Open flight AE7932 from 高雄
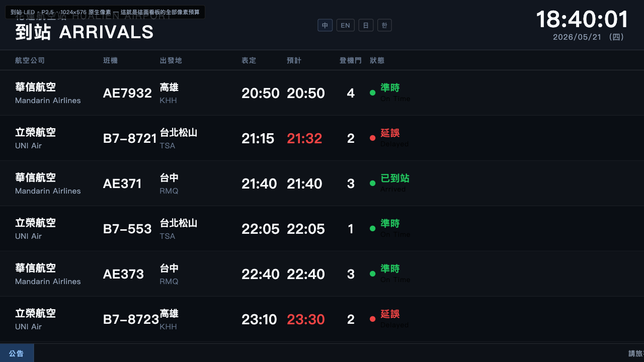 pos(322,93)
